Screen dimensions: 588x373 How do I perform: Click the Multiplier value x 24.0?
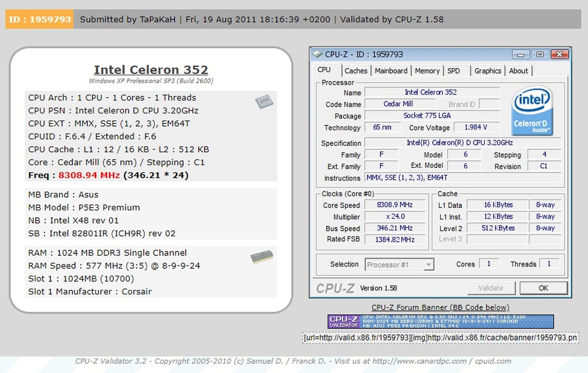(x=395, y=217)
